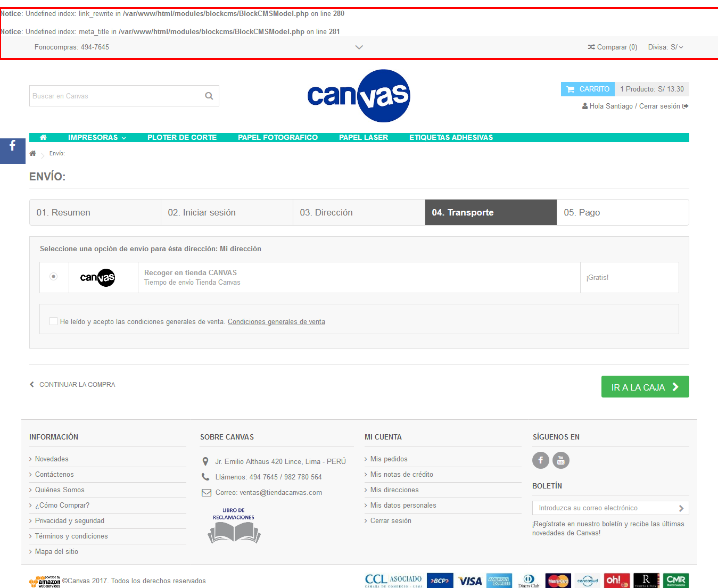Open Hola Santiago account link
The image size is (718, 588).
(x=607, y=106)
